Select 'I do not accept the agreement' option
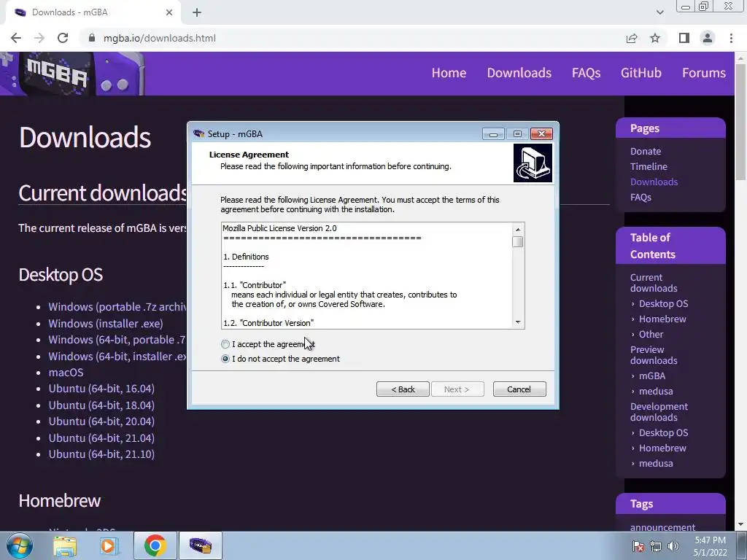This screenshot has height=560, width=747. pos(225,359)
